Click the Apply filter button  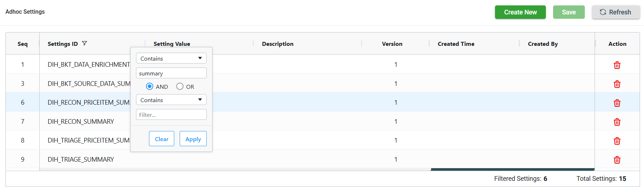coord(193,139)
